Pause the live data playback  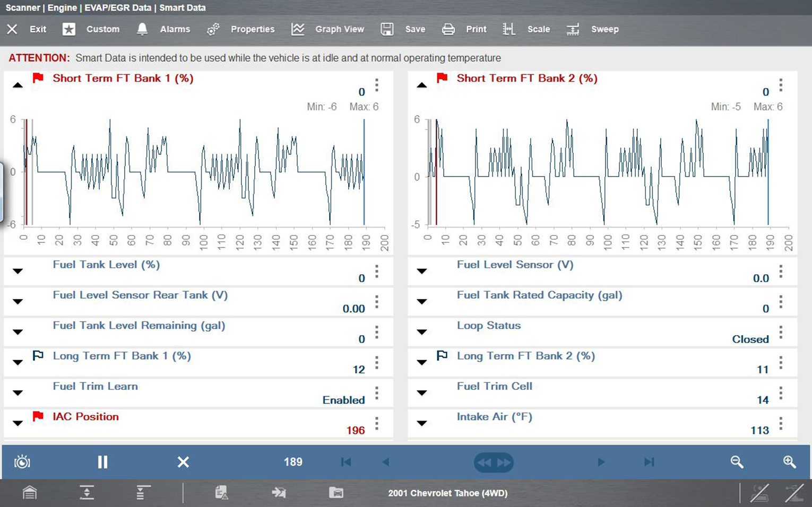pyautogui.click(x=102, y=462)
